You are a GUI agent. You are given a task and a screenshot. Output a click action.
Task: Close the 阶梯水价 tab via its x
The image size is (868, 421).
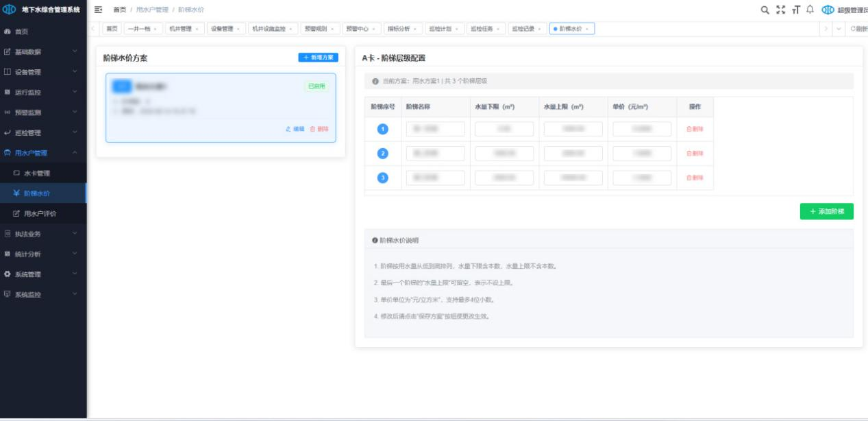click(x=587, y=29)
